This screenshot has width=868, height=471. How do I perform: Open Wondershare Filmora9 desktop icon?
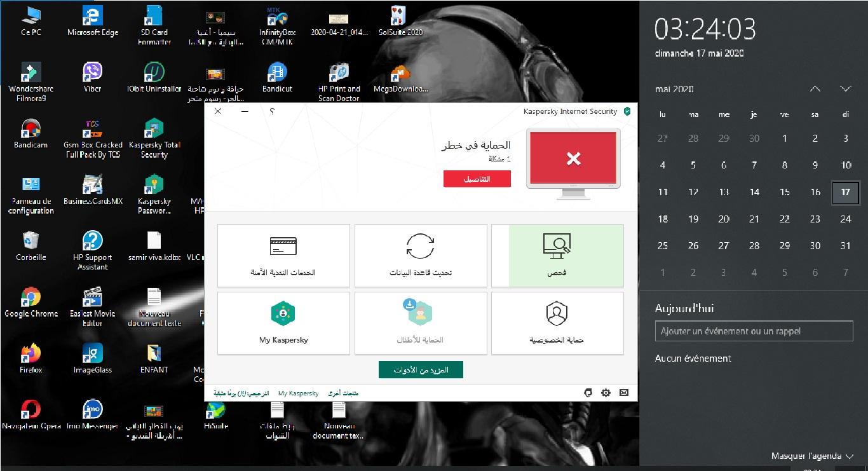pyautogui.click(x=31, y=82)
